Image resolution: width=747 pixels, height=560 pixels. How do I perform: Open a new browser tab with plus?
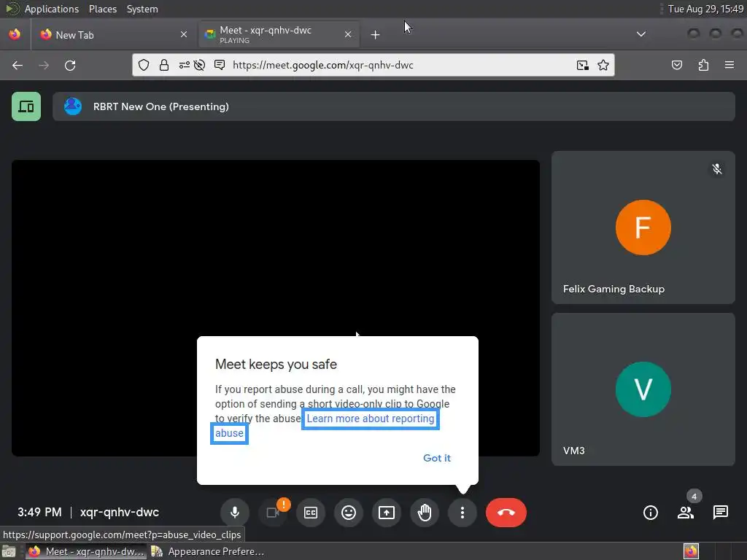point(375,35)
